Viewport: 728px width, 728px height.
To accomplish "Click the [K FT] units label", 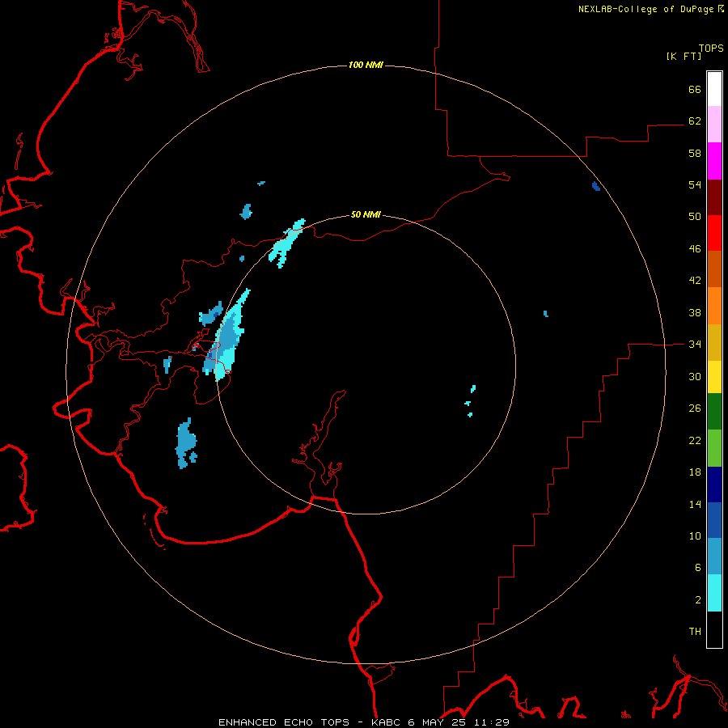I will [684, 56].
